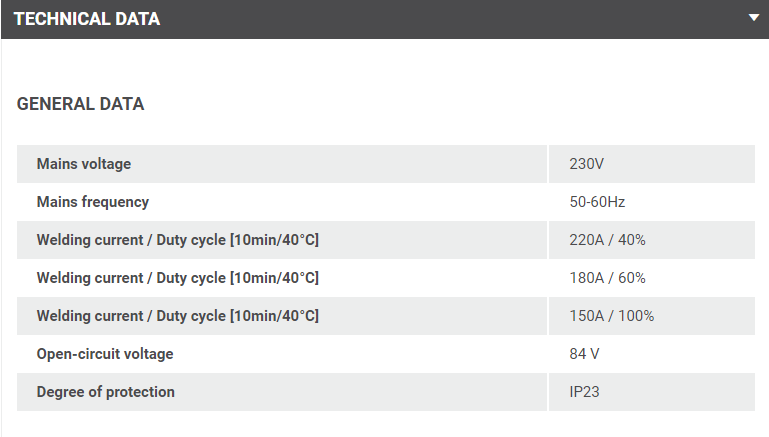Select Welding current label beside 180A
The height and width of the screenshot is (437, 769).
pyautogui.click(x=177, y=278)
